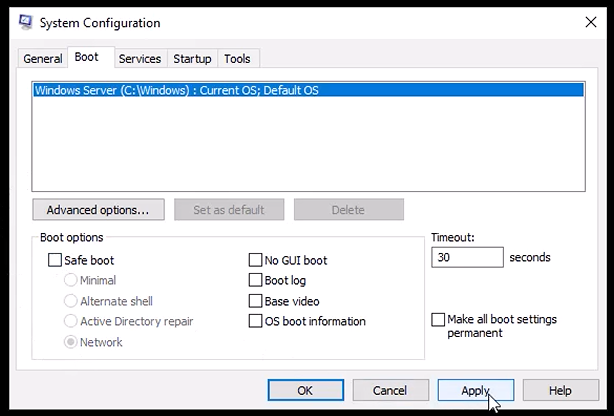Click the Delete button
The image size is (614, 416).
pyautogui.click(x=349, y=210)
